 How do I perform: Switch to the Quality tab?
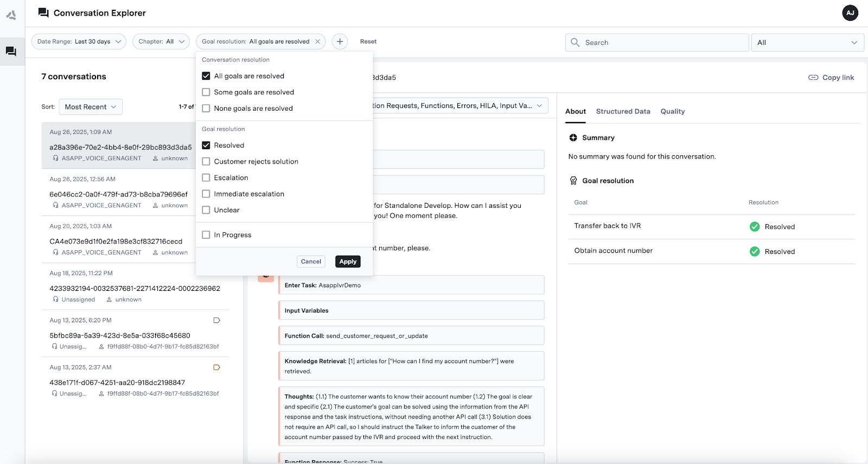click(x=673, y=111)
